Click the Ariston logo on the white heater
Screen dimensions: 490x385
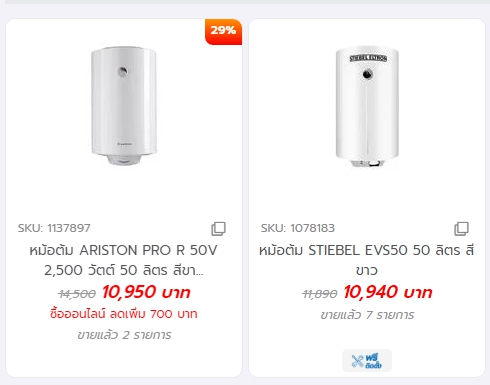(125, 144)
